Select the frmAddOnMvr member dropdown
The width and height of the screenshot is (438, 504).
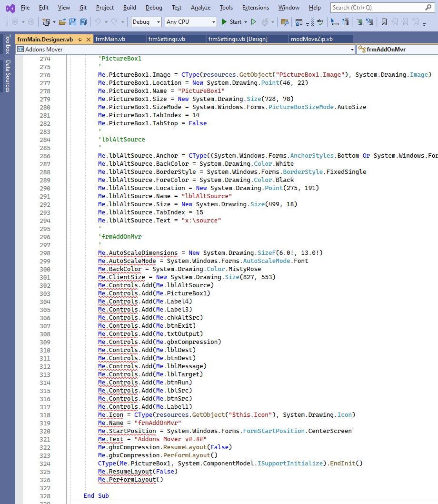point(395,49)
